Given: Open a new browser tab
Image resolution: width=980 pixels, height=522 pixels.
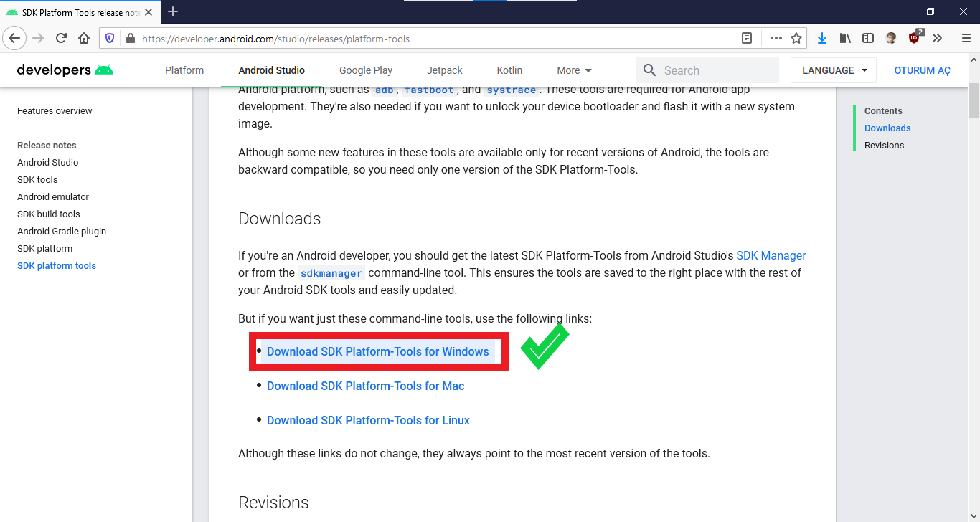Looking at the screenshot, I should pos(173,11).
